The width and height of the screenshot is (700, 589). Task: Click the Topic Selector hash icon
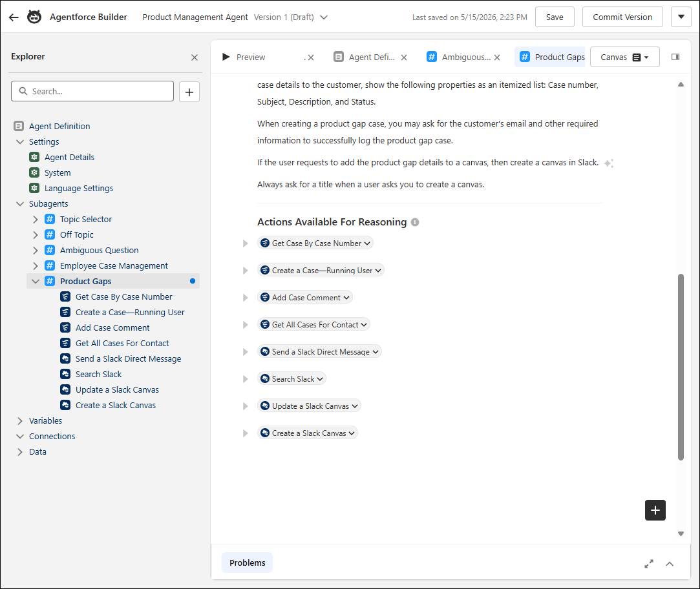click(50, 219)
